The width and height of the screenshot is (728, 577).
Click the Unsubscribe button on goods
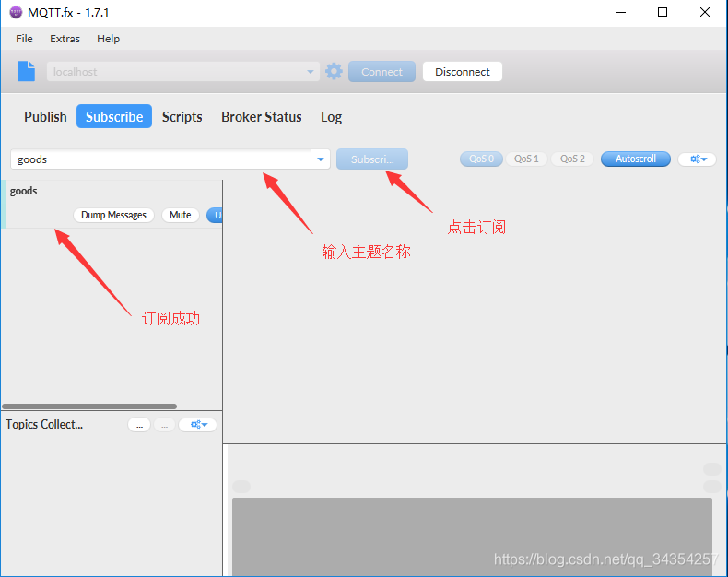click(215, 215)
